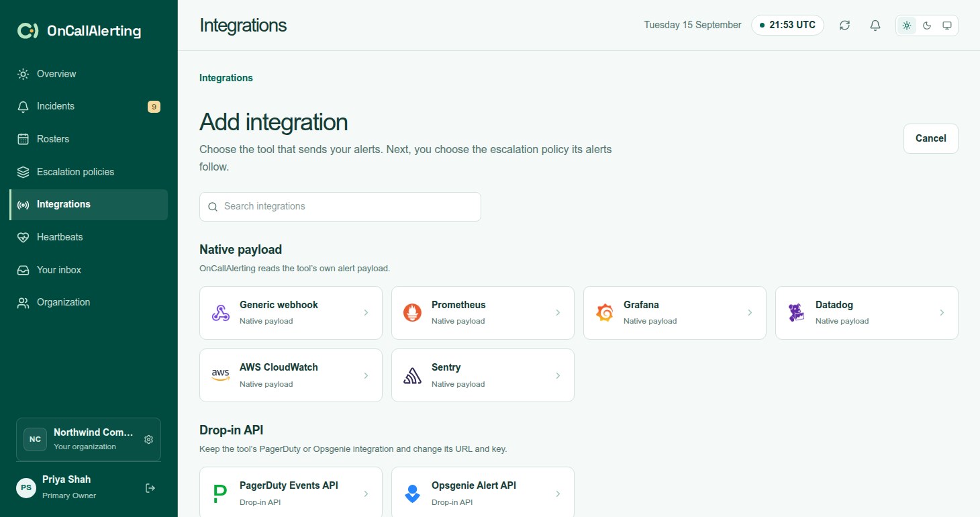
Task: Click the Native payload section heading
Action: pos(240,250)
